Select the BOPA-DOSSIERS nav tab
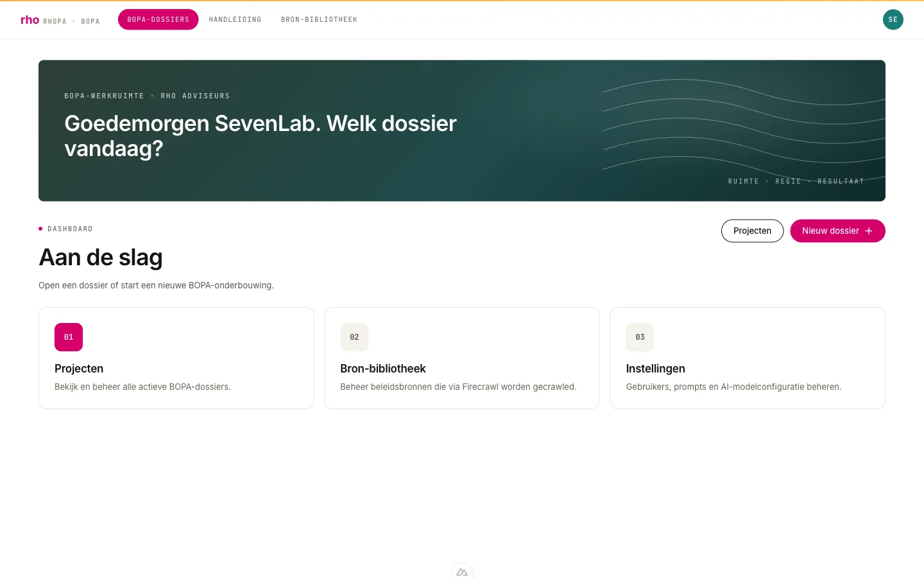Image resolution: width=924 pixels, height=578 pixels. click(158, 19)
